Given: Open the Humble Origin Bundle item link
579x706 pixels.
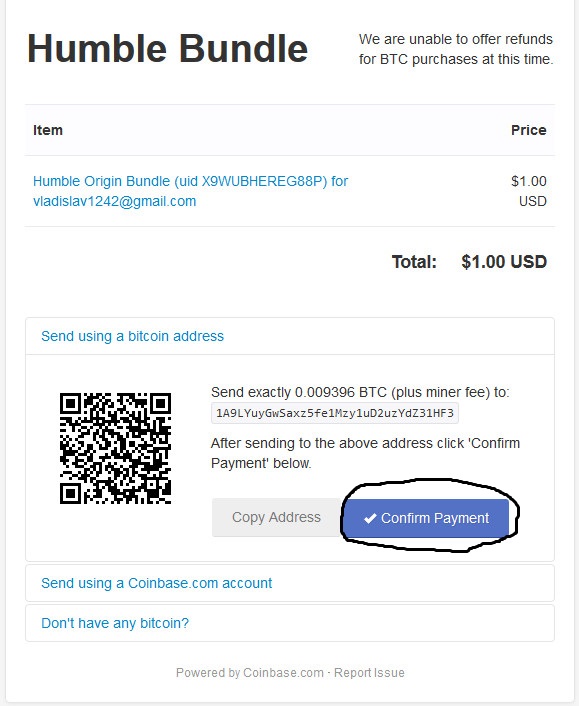Looking at the screenshot, I should click(190, 181).
